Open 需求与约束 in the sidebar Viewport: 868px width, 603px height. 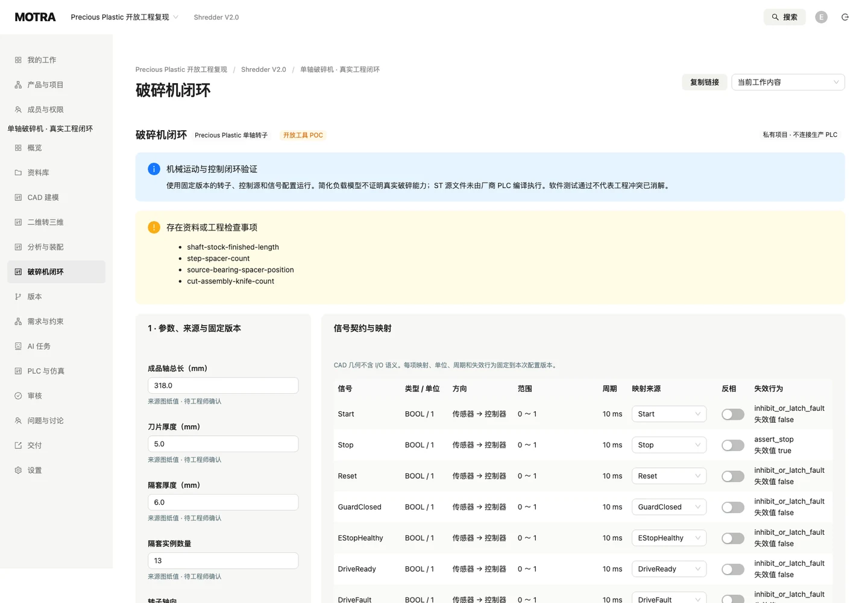57,321
